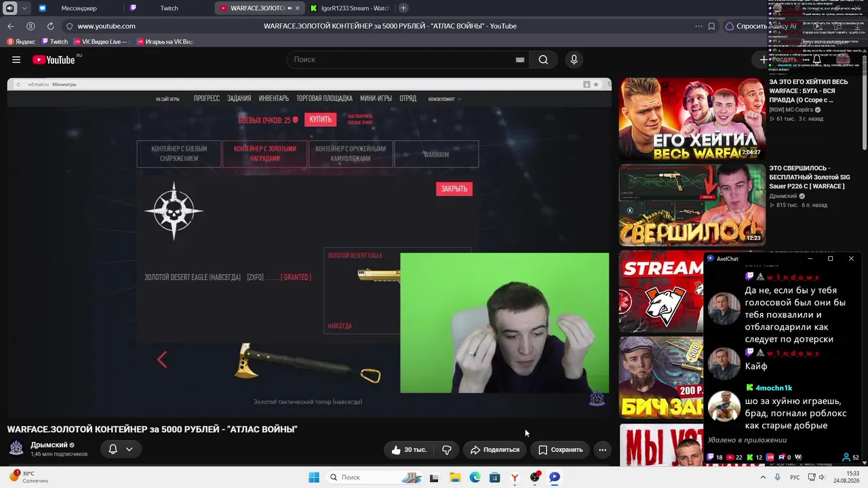868x488 pixels.
Task: Switch the РУС keyboard language indicator
Action: [x=795, y=477]
